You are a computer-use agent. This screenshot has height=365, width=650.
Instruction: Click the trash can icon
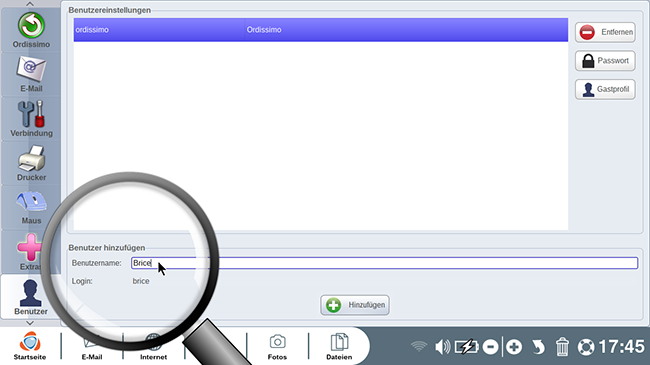point(562,347)
